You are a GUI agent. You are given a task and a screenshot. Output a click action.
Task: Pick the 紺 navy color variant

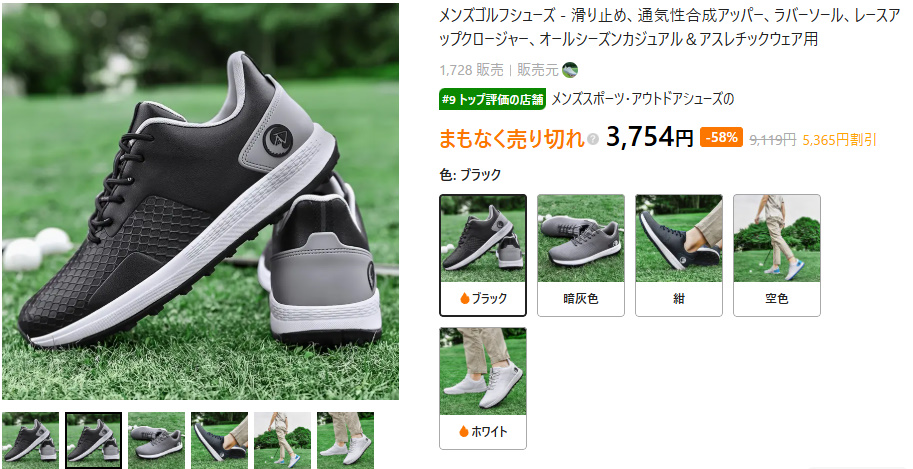pyautogui.click(x=679, y=255)
